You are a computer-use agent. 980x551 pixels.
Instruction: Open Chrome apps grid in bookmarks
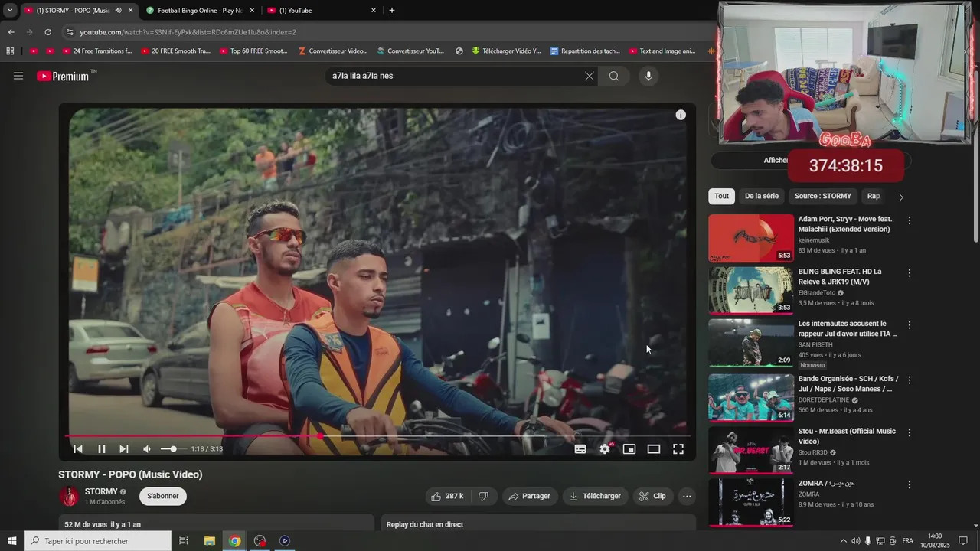10,51
